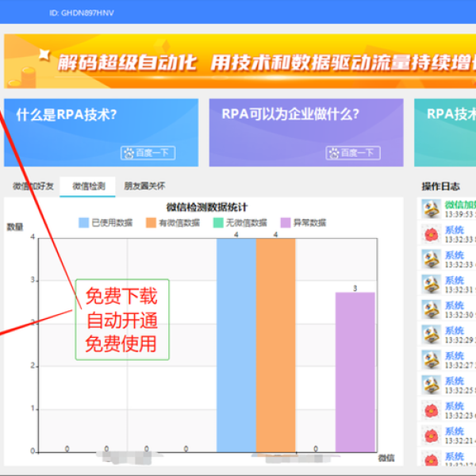Toggle 已使用数据 blue legend swatch
The width and height of the screenshot is (476, 476).
point(83,223)
